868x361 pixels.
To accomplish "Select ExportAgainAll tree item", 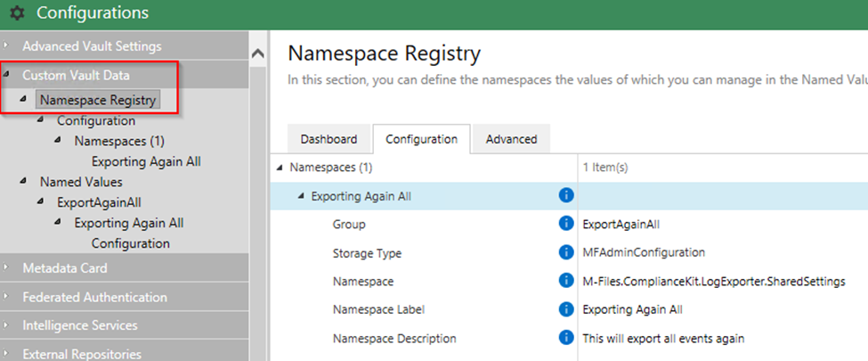I will pos(99,202).
